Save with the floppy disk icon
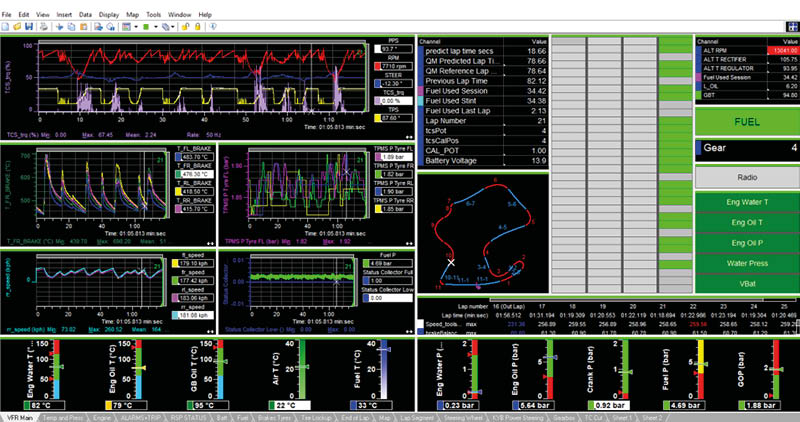This screenshot has width=800, height=422. [29, 27]
